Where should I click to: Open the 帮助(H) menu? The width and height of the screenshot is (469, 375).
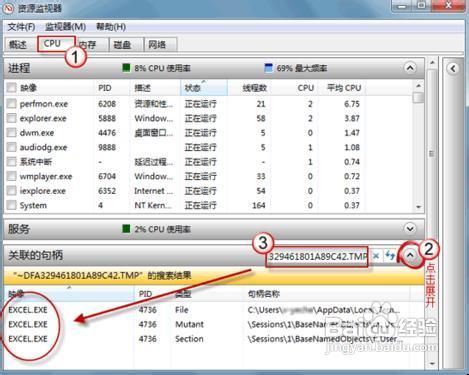111,27
